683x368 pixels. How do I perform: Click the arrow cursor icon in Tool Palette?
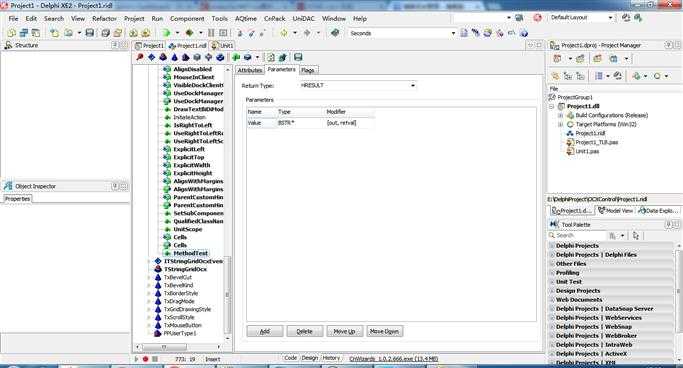coord(636,236)
